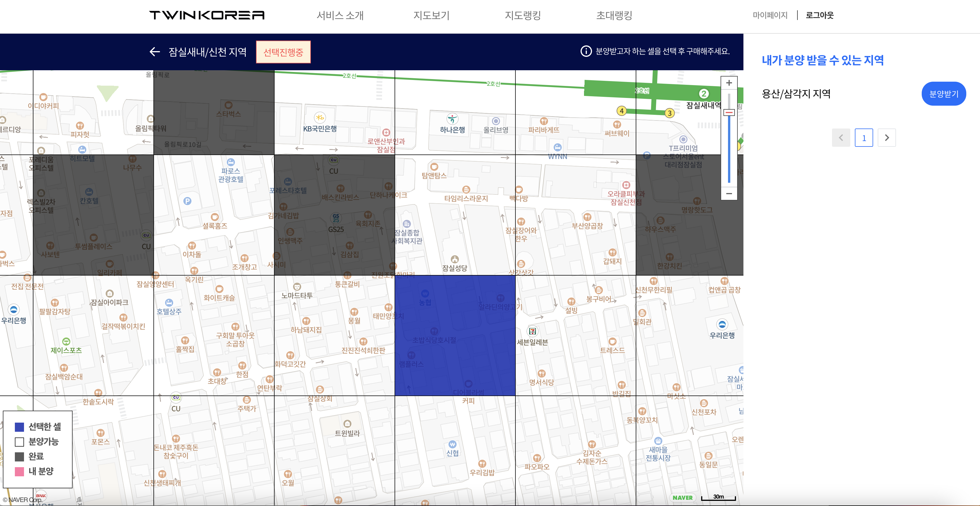Click the map zoom in plus button
Screen dimensions: 980x506
pos(729,83)
